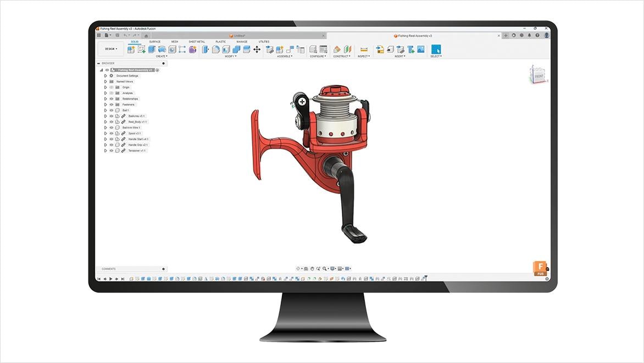644x363 pixels.
Task: Open the Modify menu label
Action: tap(231, 56)
